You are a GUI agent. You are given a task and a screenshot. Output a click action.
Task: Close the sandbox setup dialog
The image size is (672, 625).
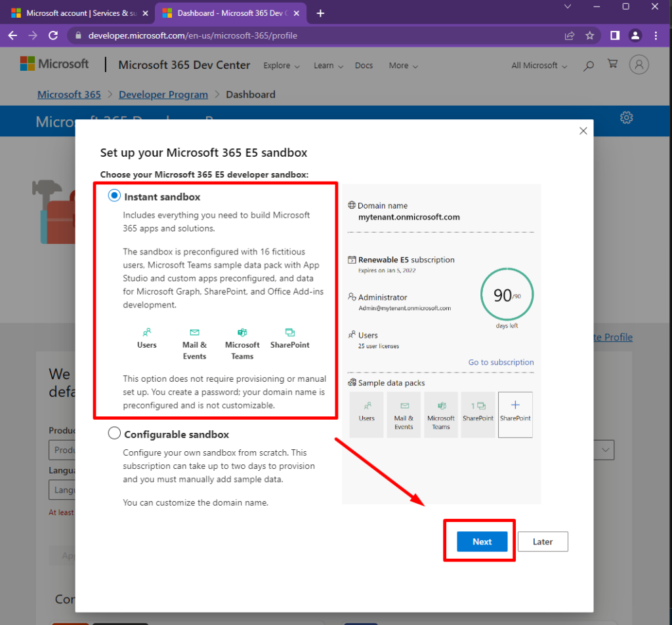[x=583, y=131]
